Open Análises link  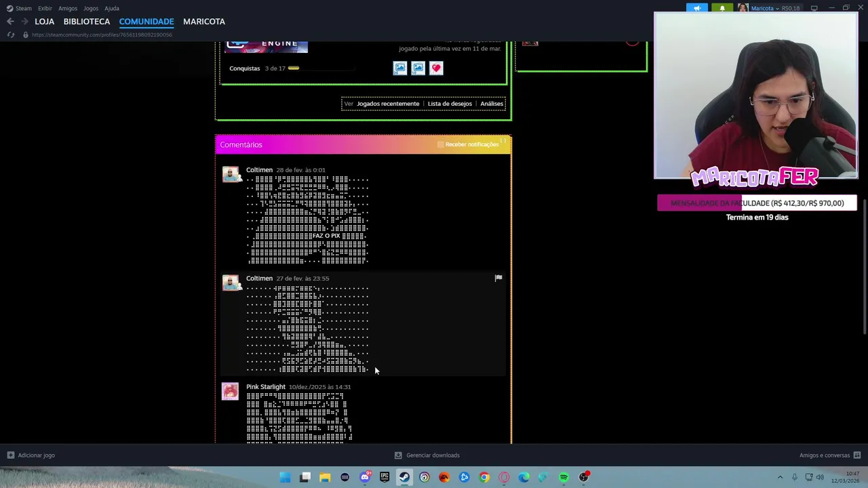[492, 104]
